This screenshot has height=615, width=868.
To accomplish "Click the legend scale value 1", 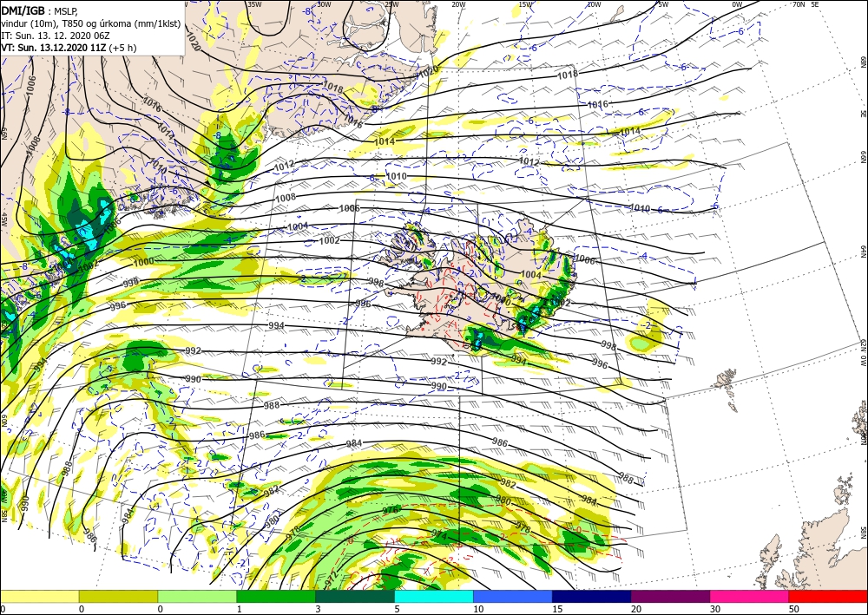I will [x=240, y=609].
